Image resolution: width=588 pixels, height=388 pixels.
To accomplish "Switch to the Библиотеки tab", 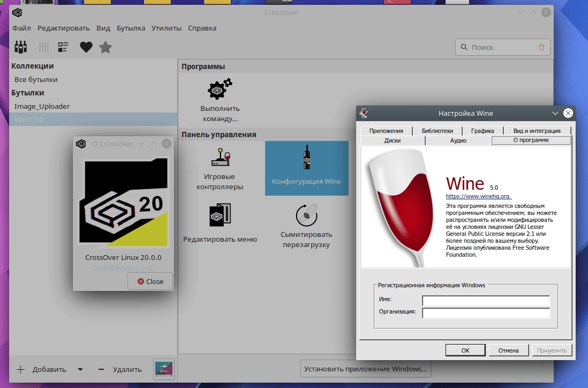I will [x=437, y=131].
